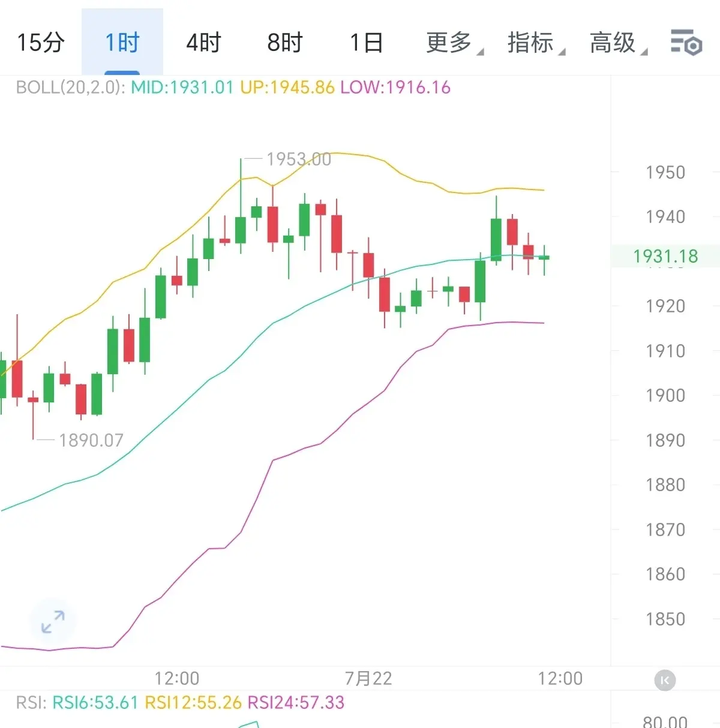Click the current price tag 1931.18
This screenshot has height=728, width=720.
[665, 257]
